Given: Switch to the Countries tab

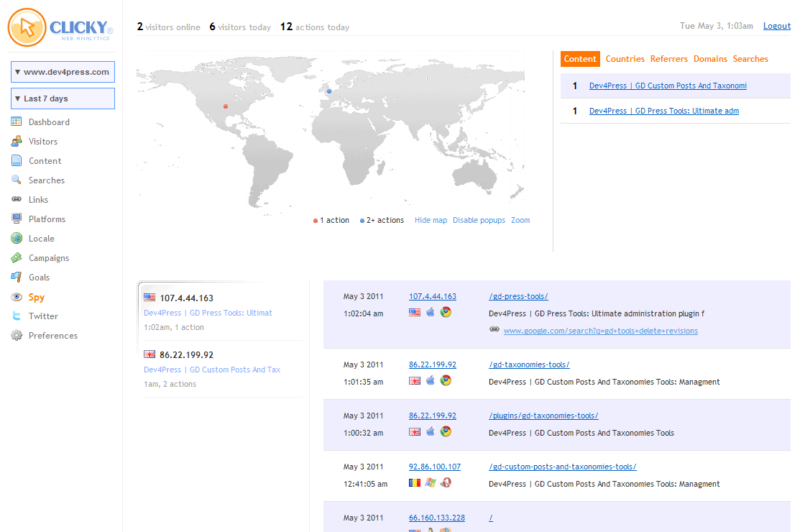Looking at the screenshot, I should click(x=625, y=59).
